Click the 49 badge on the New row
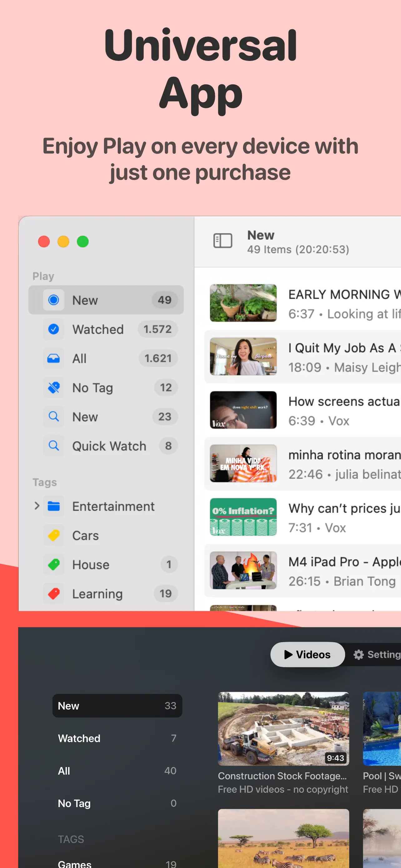This screenshot has width=401, height=868. point(165,300)
